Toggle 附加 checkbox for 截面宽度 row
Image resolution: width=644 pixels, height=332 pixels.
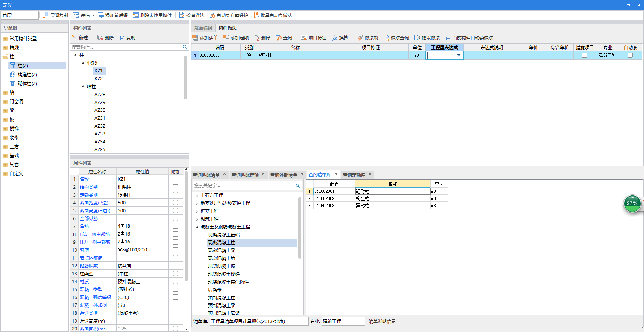175,203
